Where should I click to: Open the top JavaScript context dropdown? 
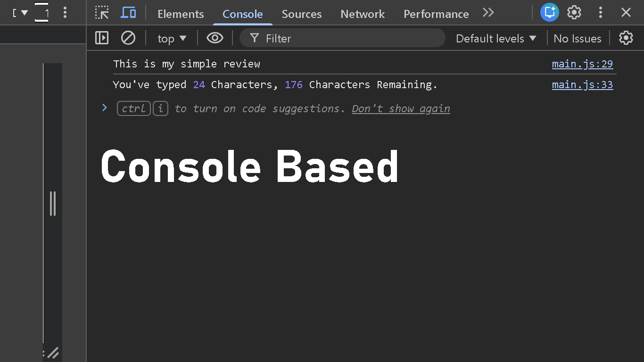[172, 38]
